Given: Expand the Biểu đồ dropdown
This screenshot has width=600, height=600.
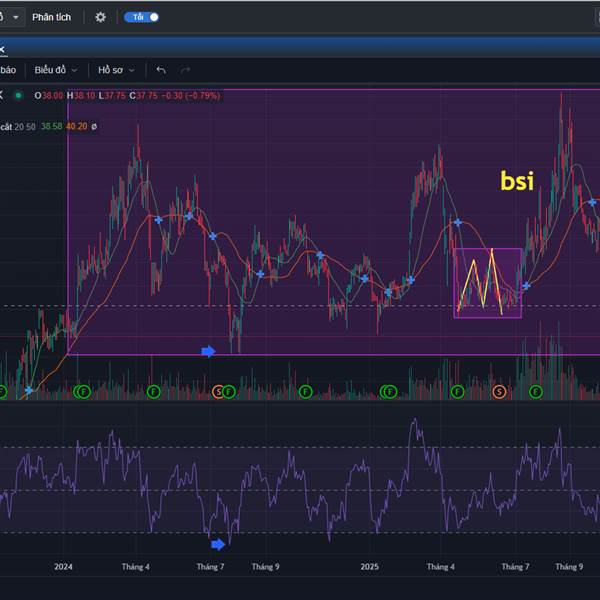Looking at the screenshot, I should pos(56,70).
